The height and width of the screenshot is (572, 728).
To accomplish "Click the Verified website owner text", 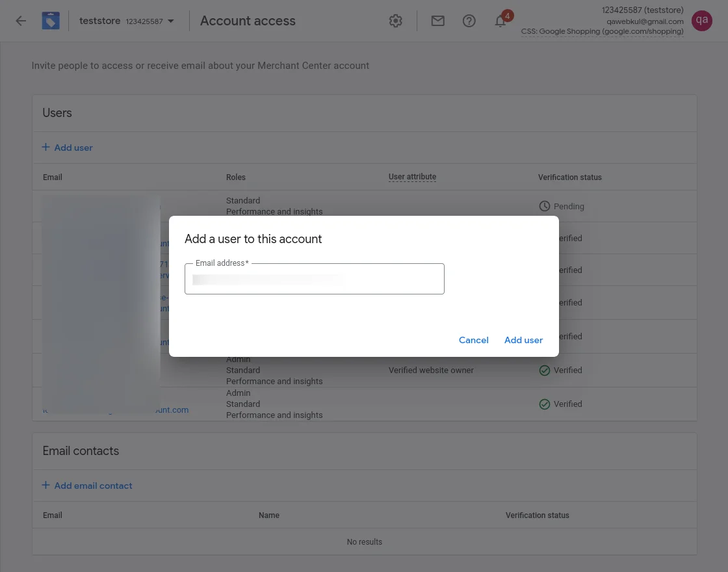I will tap(431, 370).
